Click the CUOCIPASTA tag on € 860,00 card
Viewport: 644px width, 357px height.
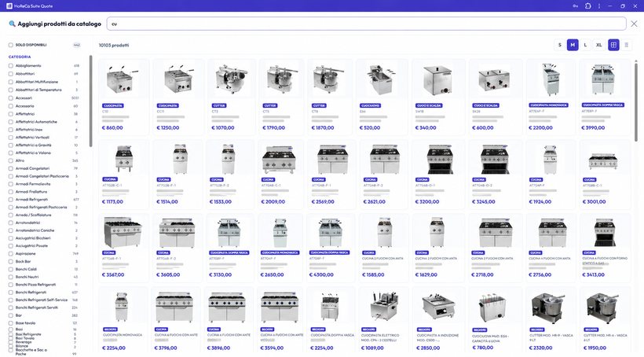(x=113, y=105)
